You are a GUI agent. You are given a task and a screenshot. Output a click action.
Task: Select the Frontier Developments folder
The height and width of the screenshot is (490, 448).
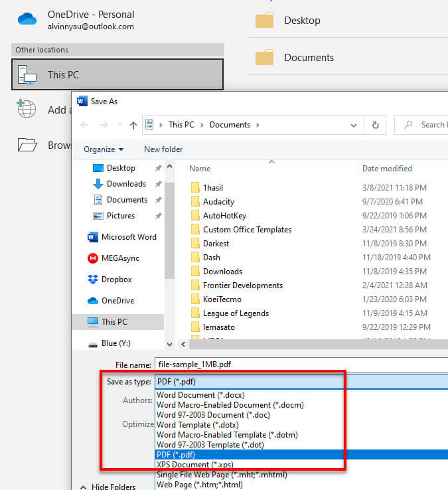237,286
